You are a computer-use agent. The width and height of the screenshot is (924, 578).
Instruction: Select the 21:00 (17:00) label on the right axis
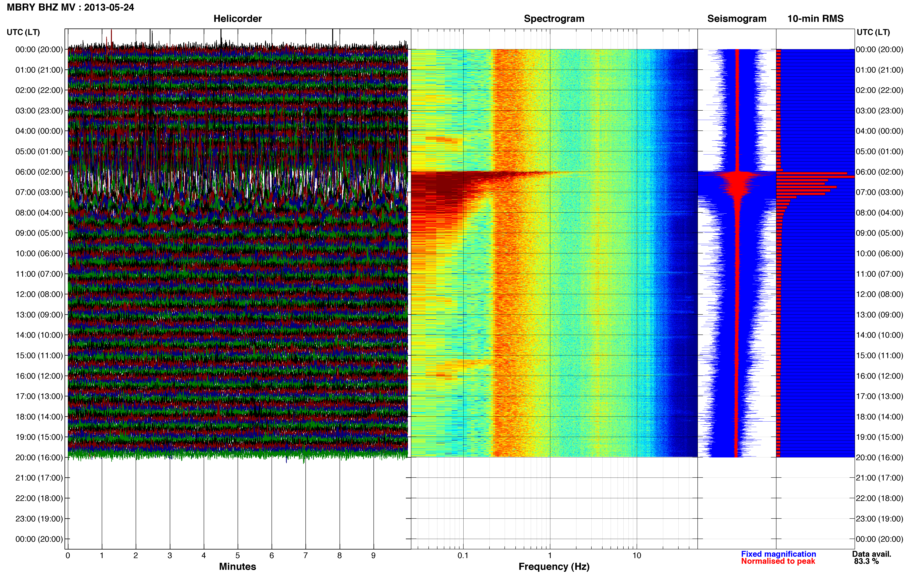[879, 478]
